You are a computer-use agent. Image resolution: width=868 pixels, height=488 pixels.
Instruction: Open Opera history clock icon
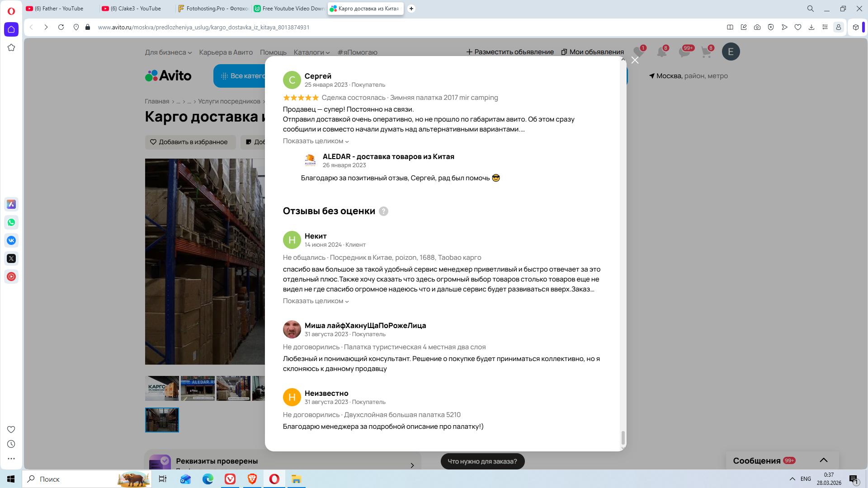(11, 444)
